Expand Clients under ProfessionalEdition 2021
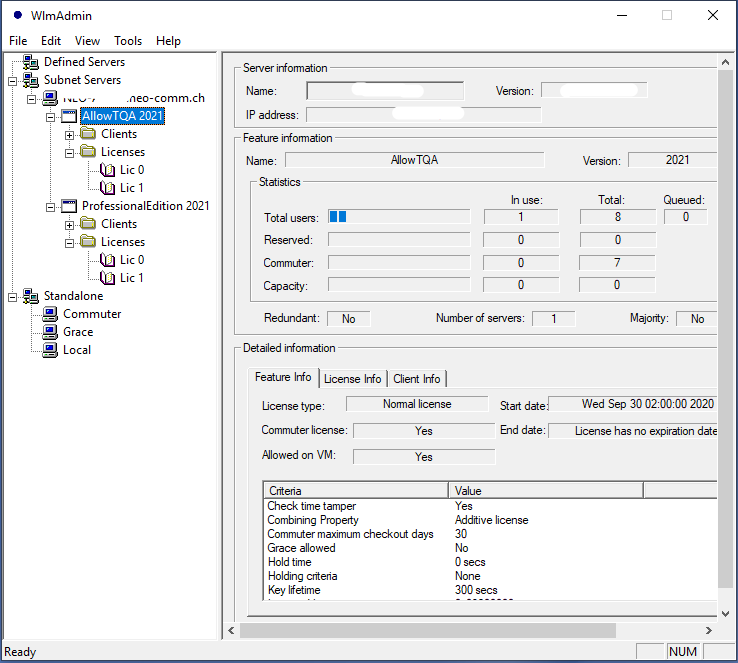This screenshot has height=663, width=738. pyautogui.click(x=69, y=225)
